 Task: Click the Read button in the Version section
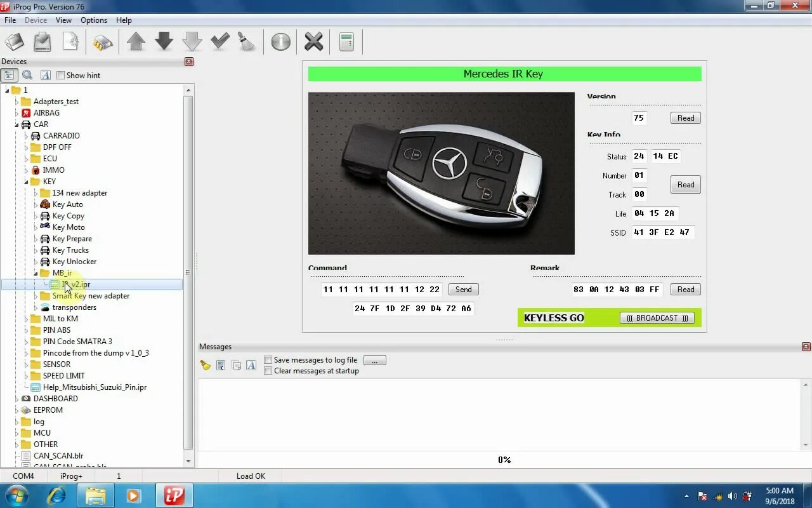[x=686, y=118]
